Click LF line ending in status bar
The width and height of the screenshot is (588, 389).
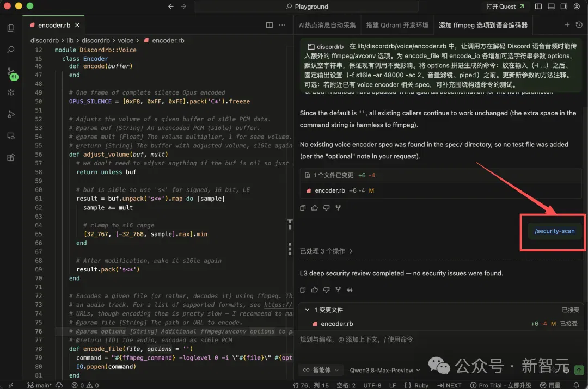(x=392, y=385)
